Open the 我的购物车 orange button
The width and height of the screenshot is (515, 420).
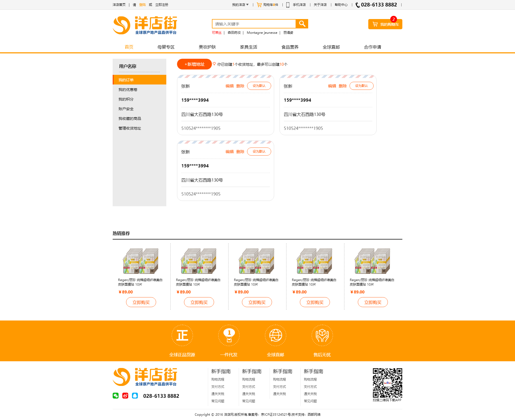click(x=385, y=24)
